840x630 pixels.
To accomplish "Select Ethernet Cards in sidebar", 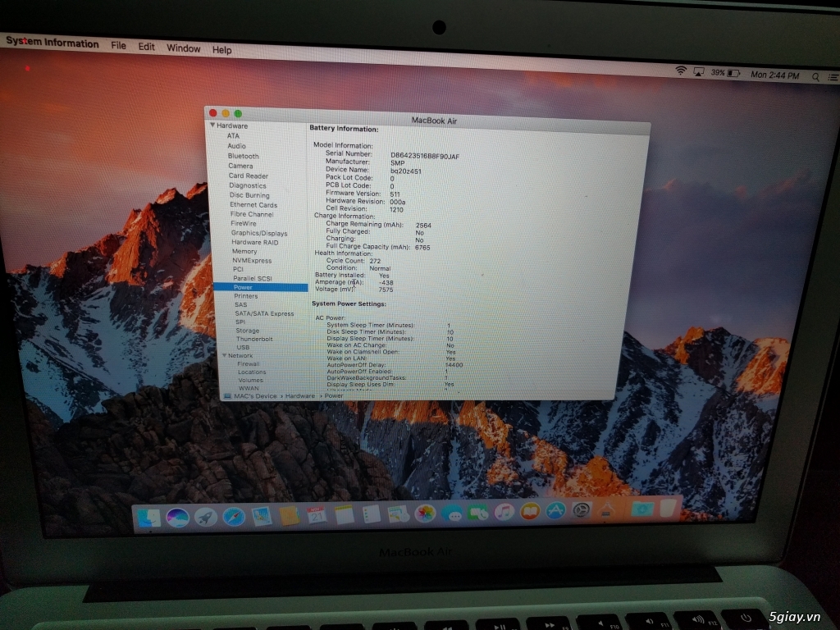I will (x=253, y=204).
